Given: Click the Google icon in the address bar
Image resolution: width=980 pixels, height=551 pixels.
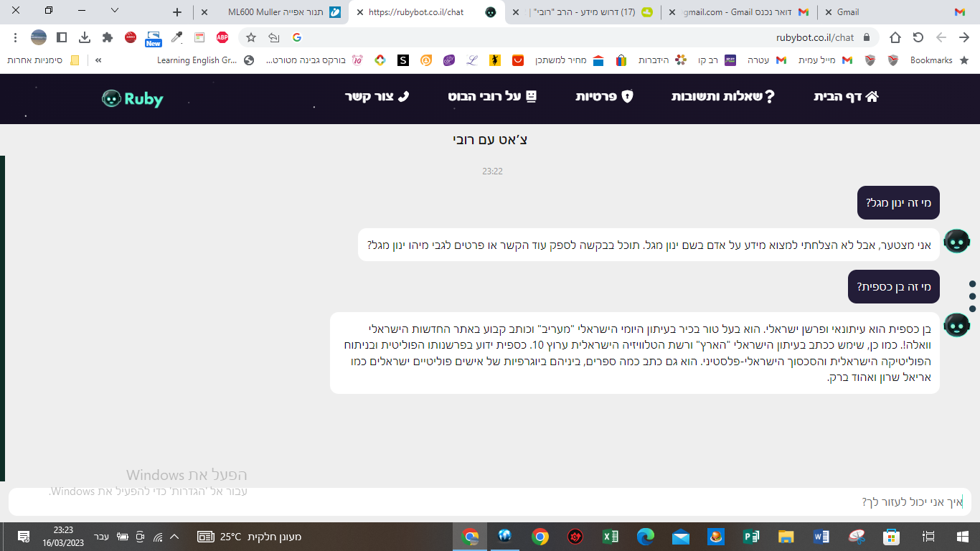Looking at the screenshot, I should click(x=296, y=37).
